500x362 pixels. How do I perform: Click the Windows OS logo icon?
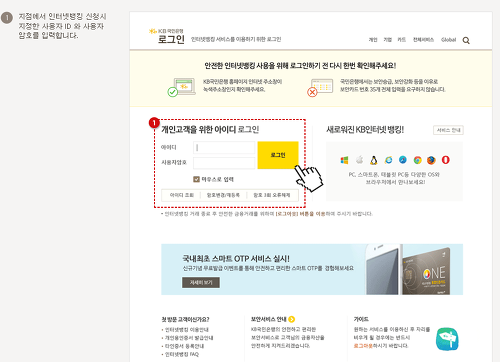344,160
